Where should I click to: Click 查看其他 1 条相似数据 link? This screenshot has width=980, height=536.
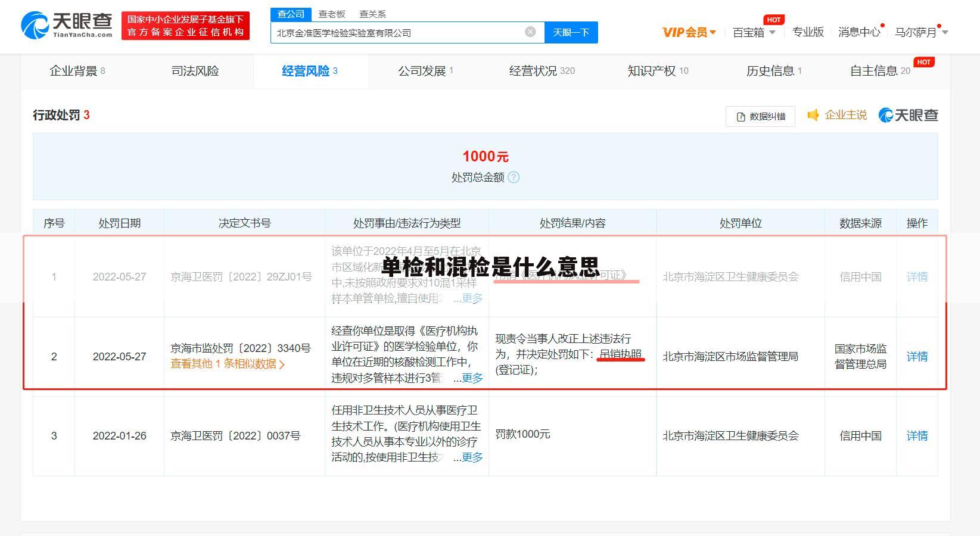coord(228,364)
